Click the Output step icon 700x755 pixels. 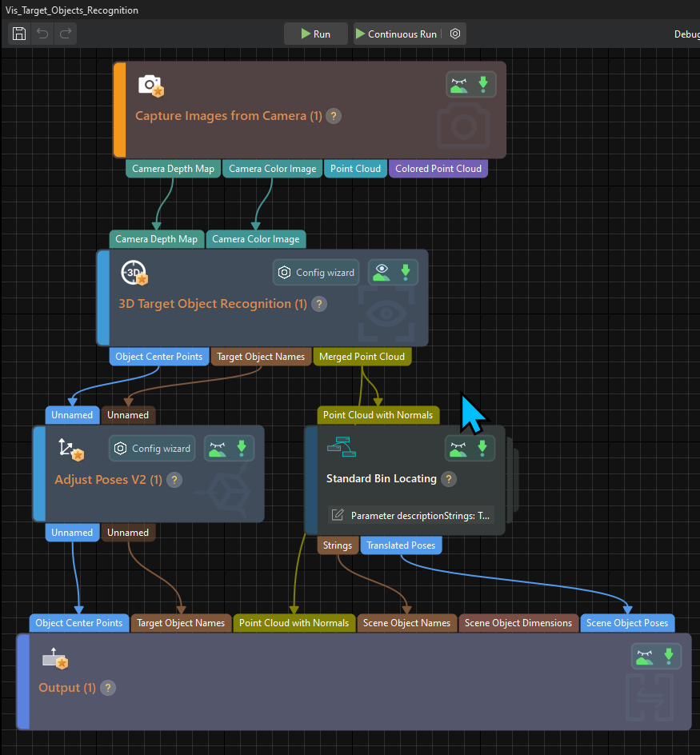point(54,659)
